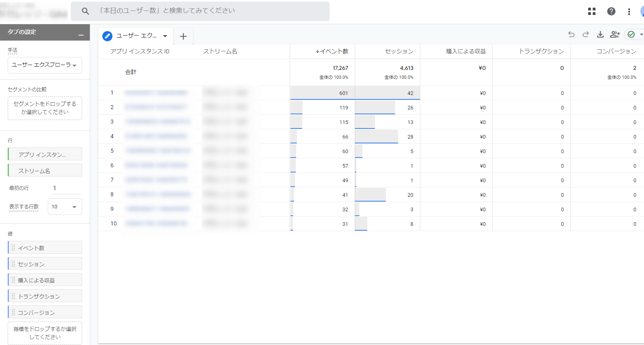Sort by 購入による収益 column header
Viewport: 644px width, 345px height.
click(x=466, y=51)
